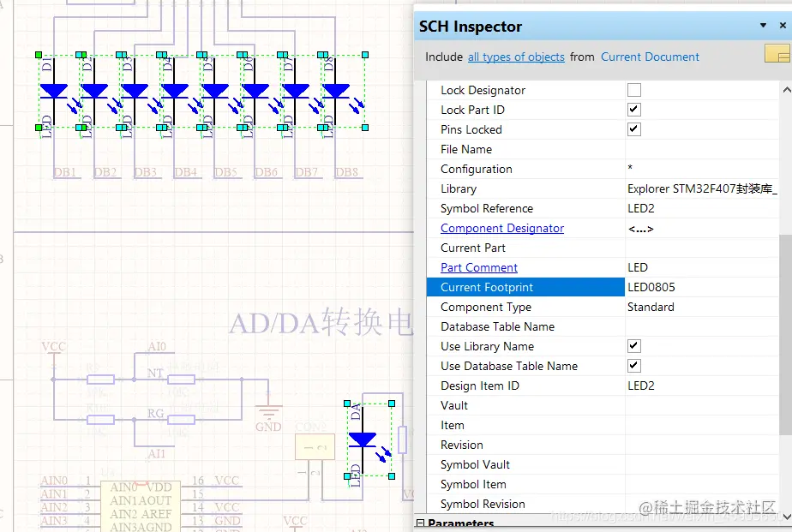The height and width of the screenshot is (532, 792).
Task: Click the yellow panel icon beside Current Document
Action: click(778, 53)
